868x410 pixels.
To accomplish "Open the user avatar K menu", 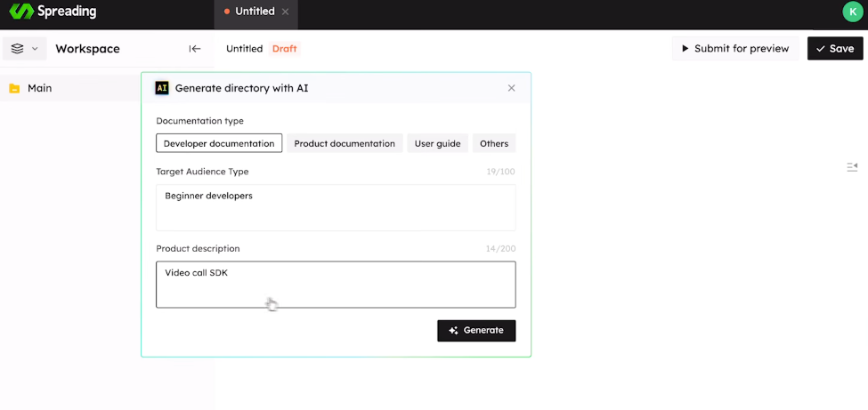I will 851,12.
